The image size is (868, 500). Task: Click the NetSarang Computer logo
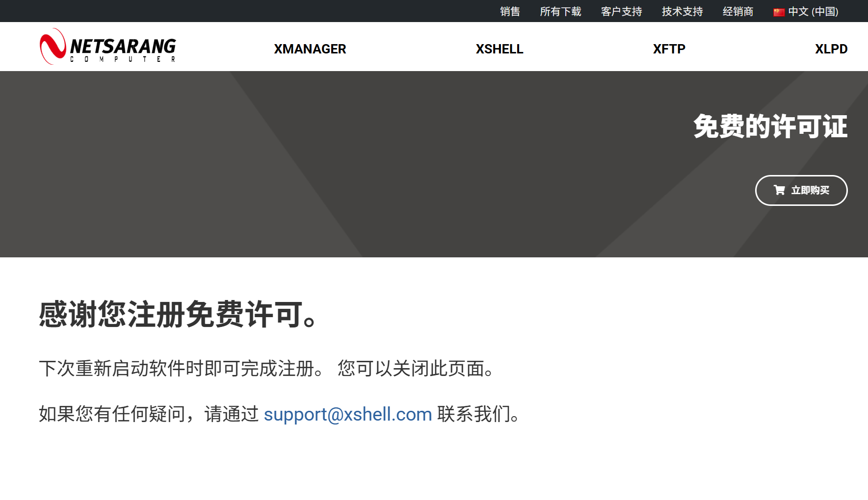pos(107,47)
